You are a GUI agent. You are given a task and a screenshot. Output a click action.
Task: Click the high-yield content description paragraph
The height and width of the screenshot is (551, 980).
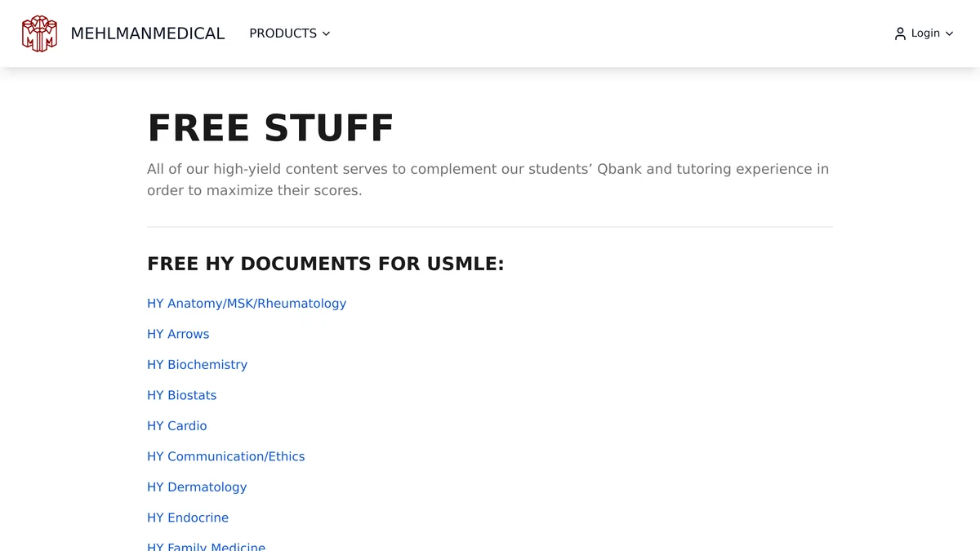[x=488, y=180]
